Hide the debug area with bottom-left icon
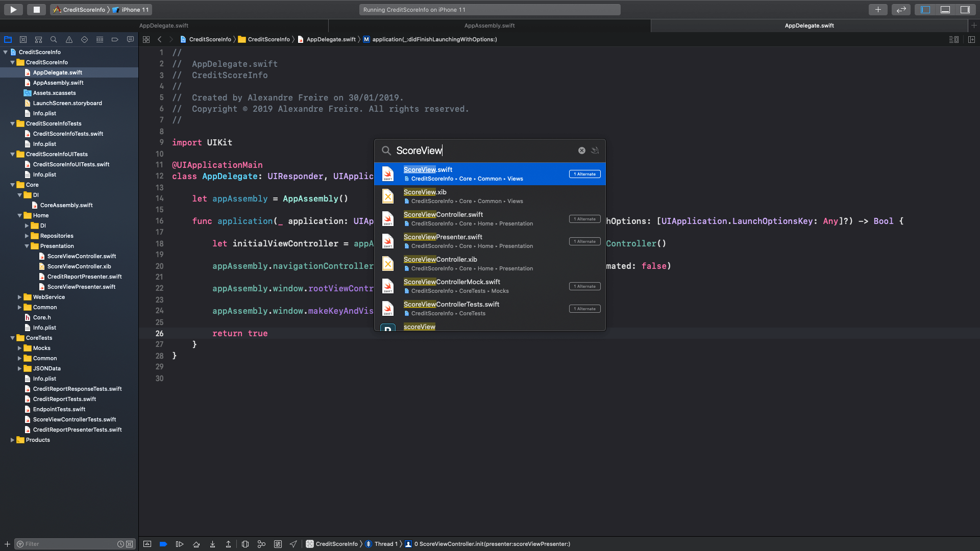Screen dimensions: 980x551 click(147, 544)
